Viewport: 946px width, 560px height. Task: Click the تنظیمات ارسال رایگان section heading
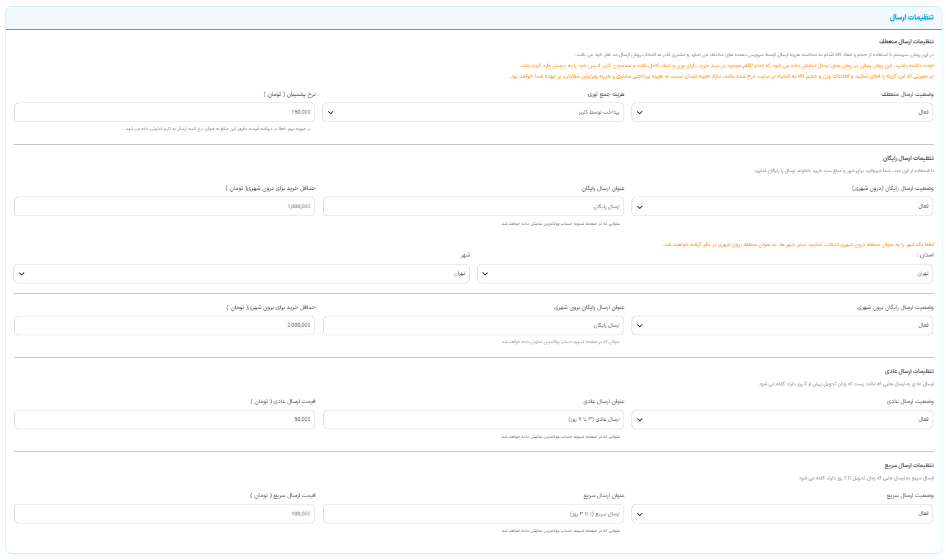(908, 158)
